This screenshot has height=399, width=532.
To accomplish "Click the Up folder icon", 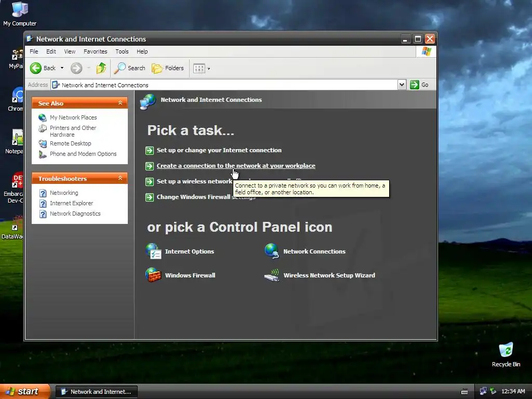I will tap(101, 68).
